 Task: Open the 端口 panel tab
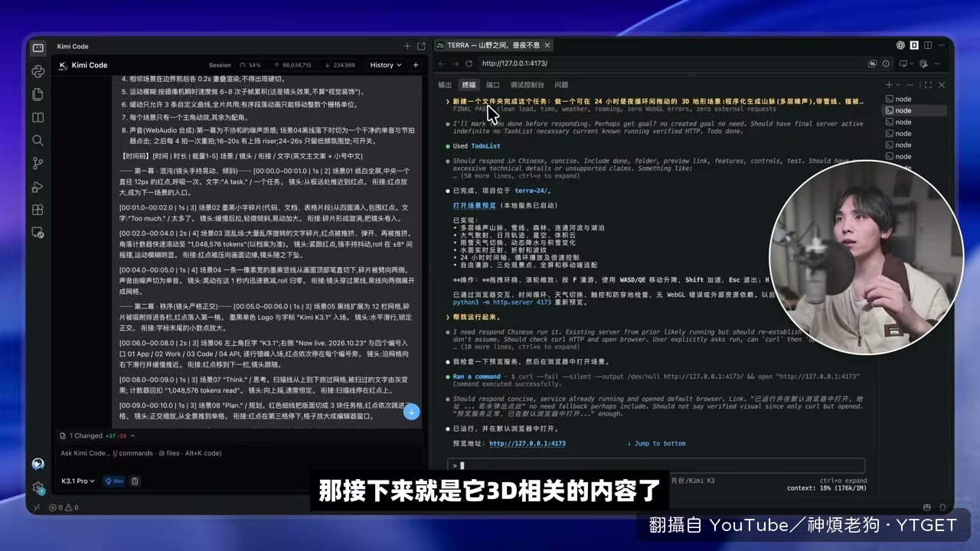pyautogui.click(x=493, y=85)
